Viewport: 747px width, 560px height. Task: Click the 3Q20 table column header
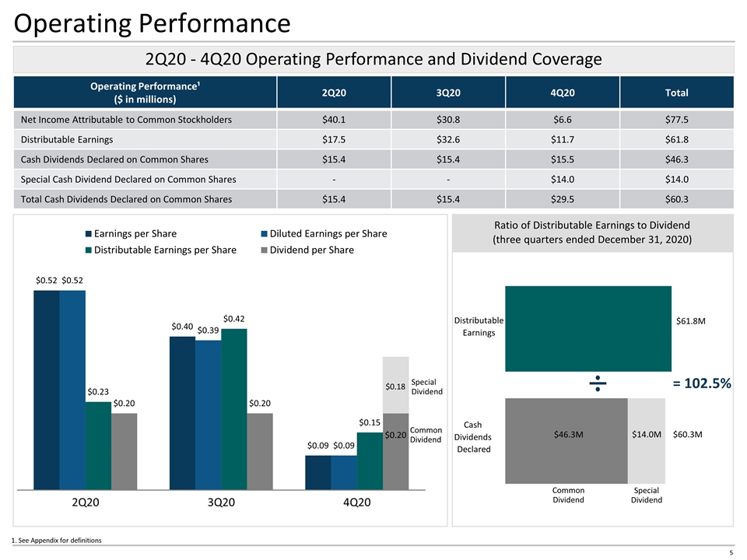pyautogui.click(x=448, y=93)
